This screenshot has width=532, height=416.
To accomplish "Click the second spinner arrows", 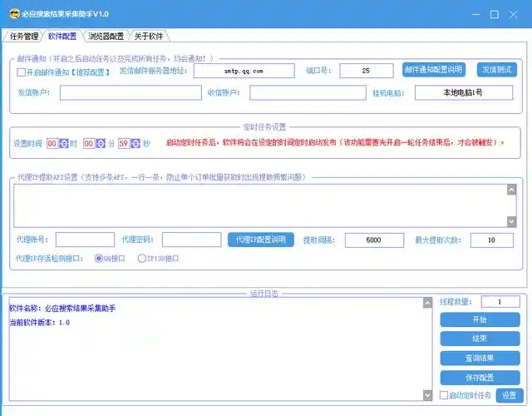I will point(135,144).
